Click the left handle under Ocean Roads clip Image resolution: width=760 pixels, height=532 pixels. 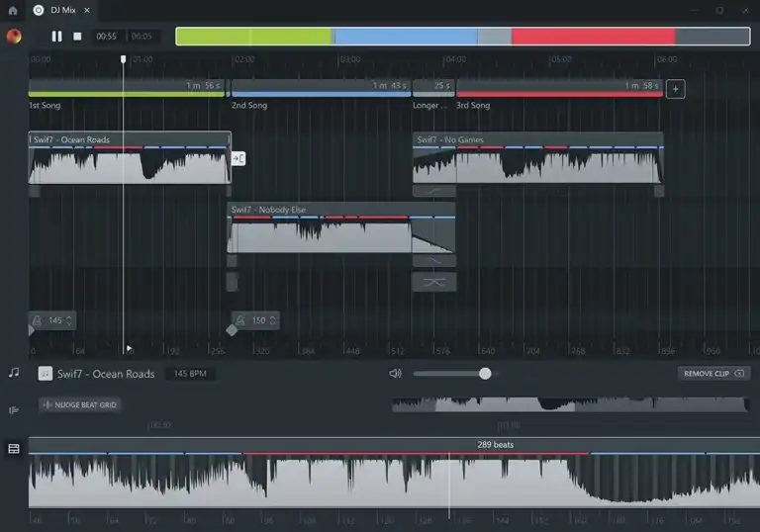(x=35, y=191)
